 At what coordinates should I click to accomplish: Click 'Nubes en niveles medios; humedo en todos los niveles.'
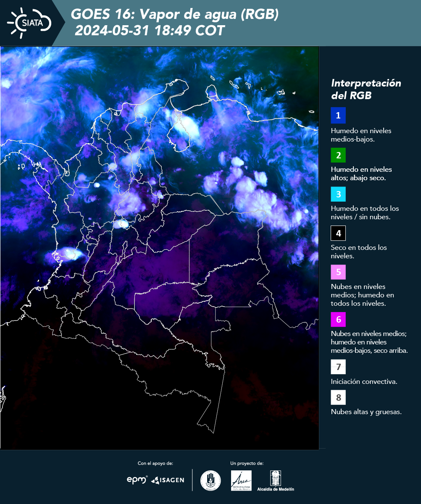click(x=362, y=295)
